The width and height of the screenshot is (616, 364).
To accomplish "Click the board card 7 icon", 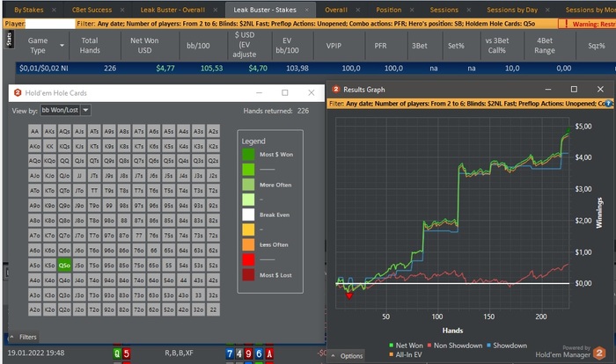I will click(230, 353).
